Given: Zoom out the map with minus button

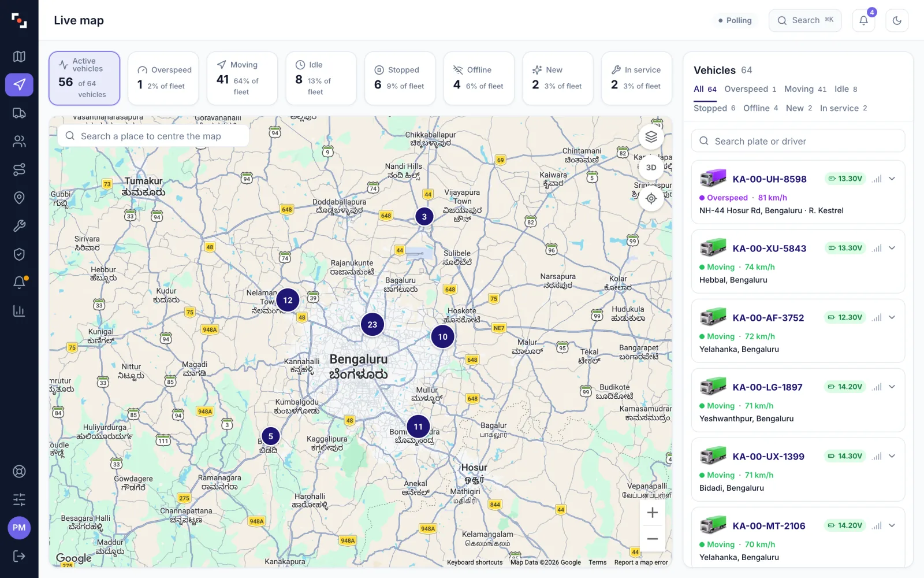Looking at the screenshot, I should coord(652,539).
